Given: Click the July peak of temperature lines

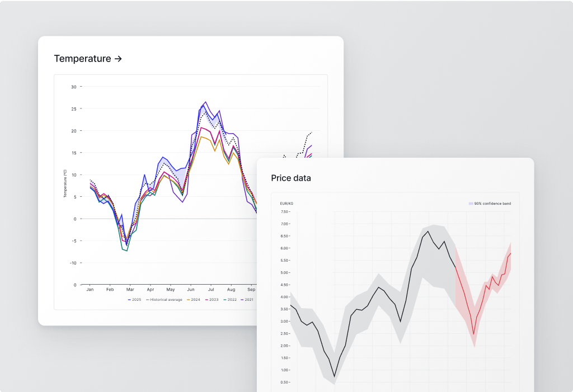Looking at the screenshot, I should [x=205, y=102].
